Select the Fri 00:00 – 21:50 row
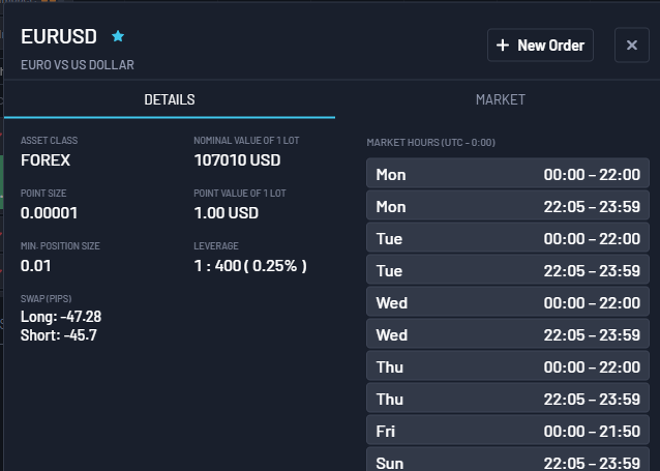Image resolution: width=660 pixels, height=471 pixels. coord(508,431)
